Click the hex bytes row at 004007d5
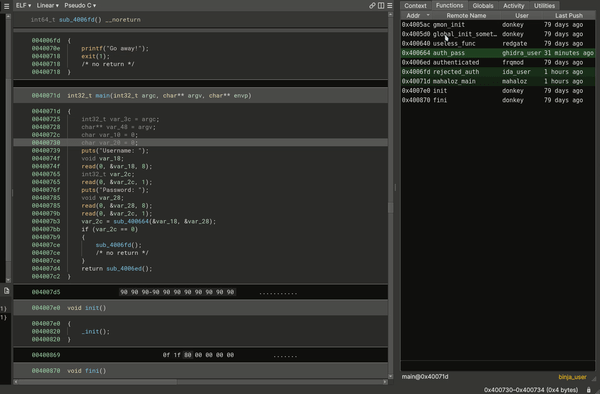Viewport: 600px width, 394px height. 177,292
